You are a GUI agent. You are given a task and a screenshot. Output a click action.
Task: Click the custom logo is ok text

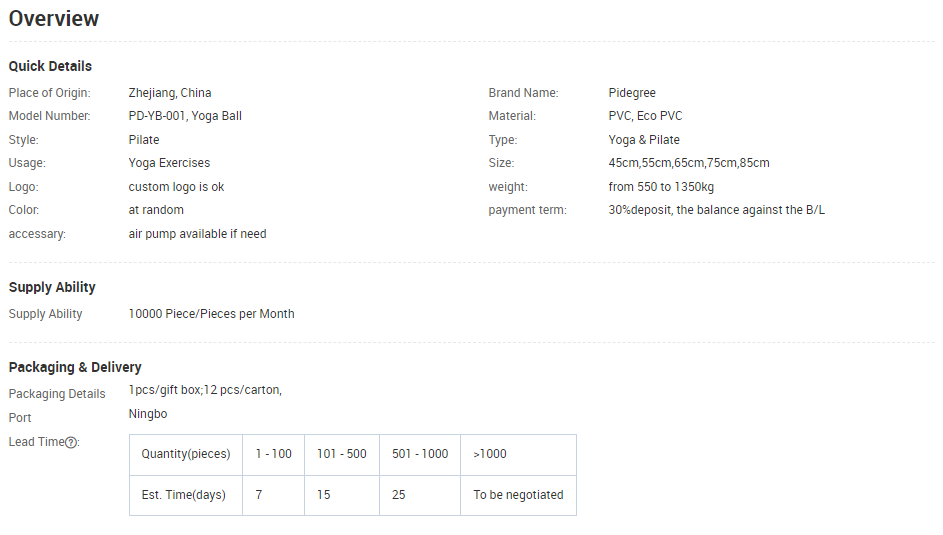click(x=176, y=187)
